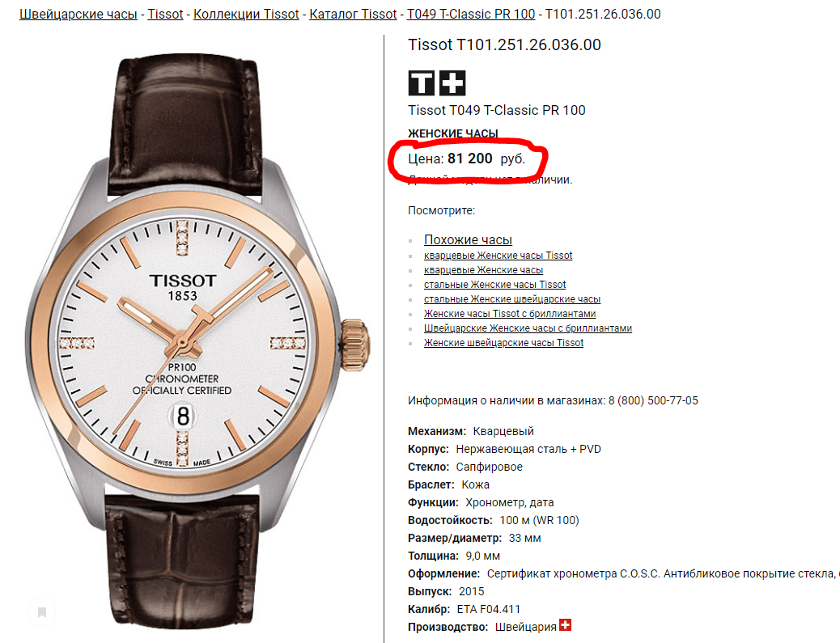This screenshot has height=643, width=840.
Task: Click the phone number 8 (800) 500-77-05
Action: click(x=653, y=400)
